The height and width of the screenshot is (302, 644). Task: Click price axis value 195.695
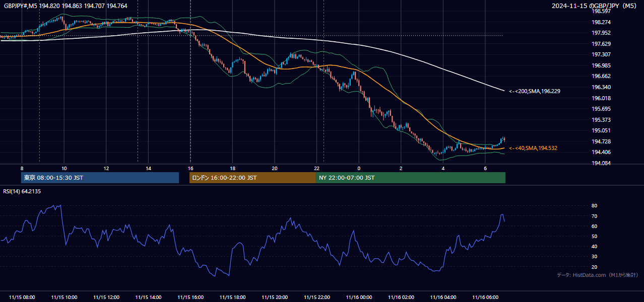(601, 109)
